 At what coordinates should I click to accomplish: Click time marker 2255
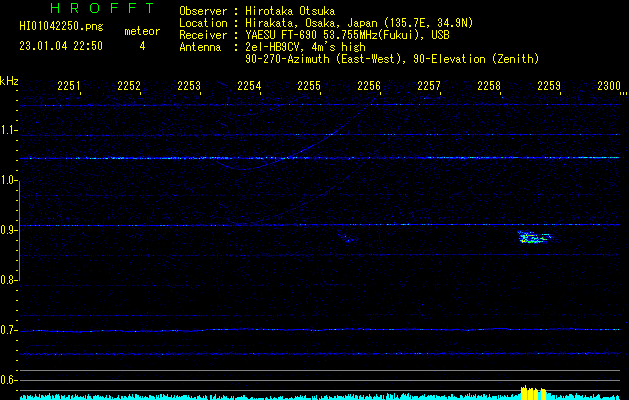(x=309, y=85)
